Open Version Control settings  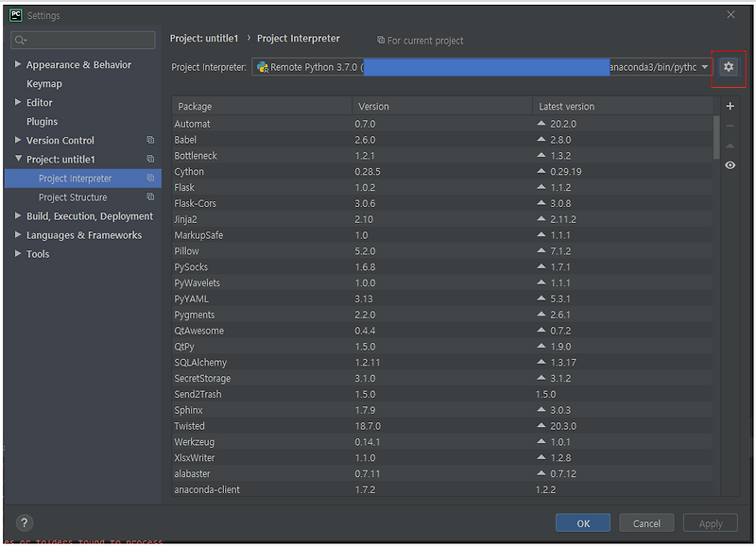pyautogui.click(x=60, y=140)
